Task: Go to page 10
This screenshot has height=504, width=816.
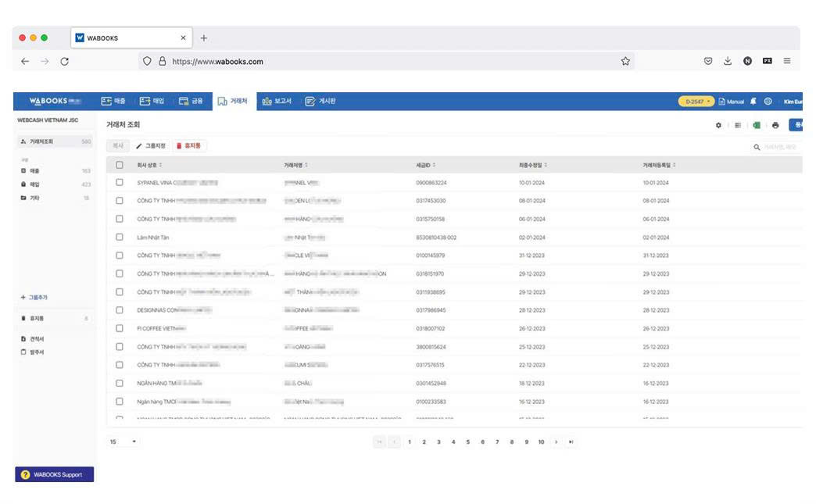Action: coord(541,442)
